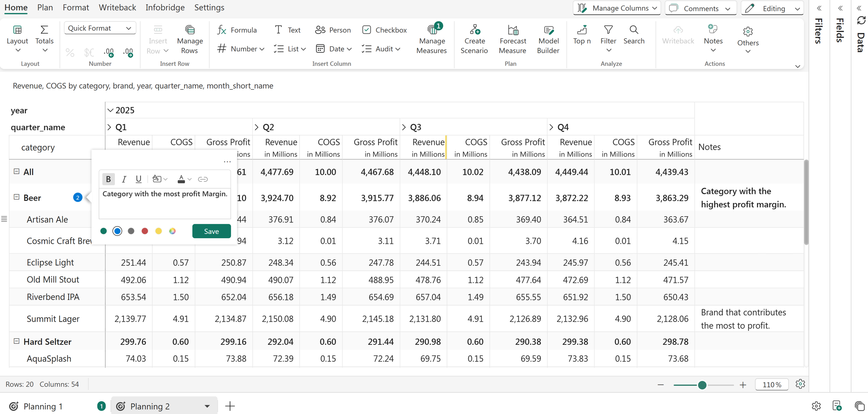Screen dimensions: 868x414
Task: Click the Search icon in ribbon
Action: (634, 35)
